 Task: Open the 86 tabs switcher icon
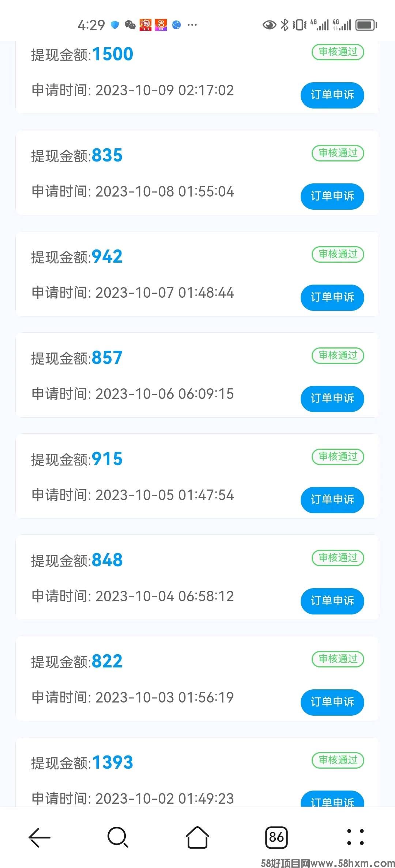coord(276,837)
